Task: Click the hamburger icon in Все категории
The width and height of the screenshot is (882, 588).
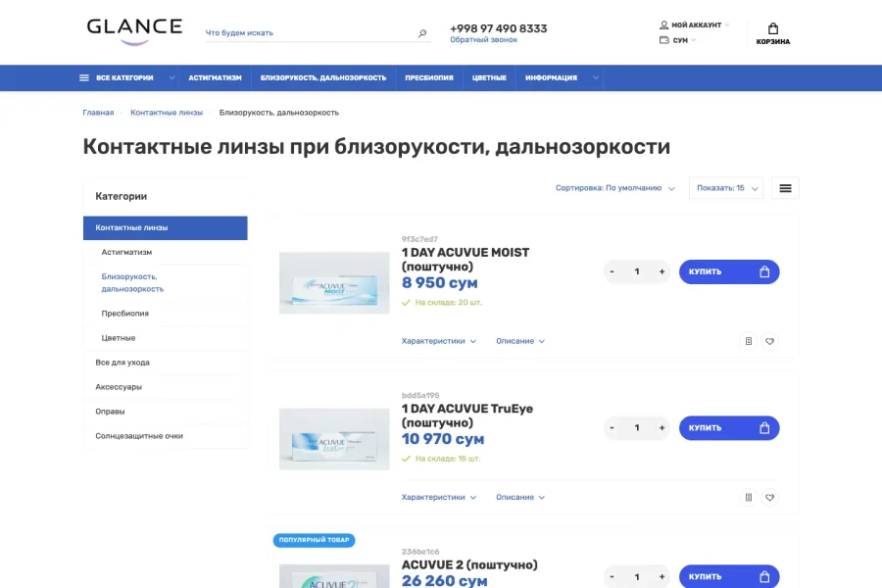Action: click(x=84, y=77)
